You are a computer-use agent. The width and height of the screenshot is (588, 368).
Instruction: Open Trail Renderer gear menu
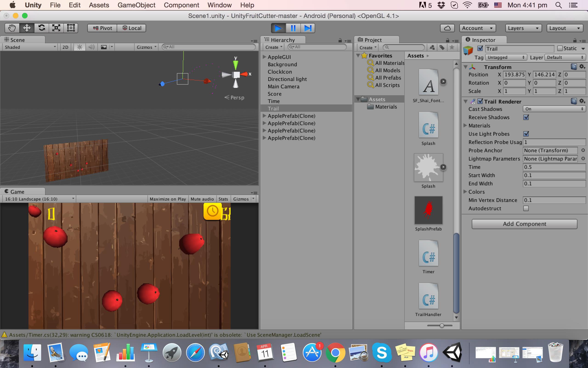pos(582,101)
